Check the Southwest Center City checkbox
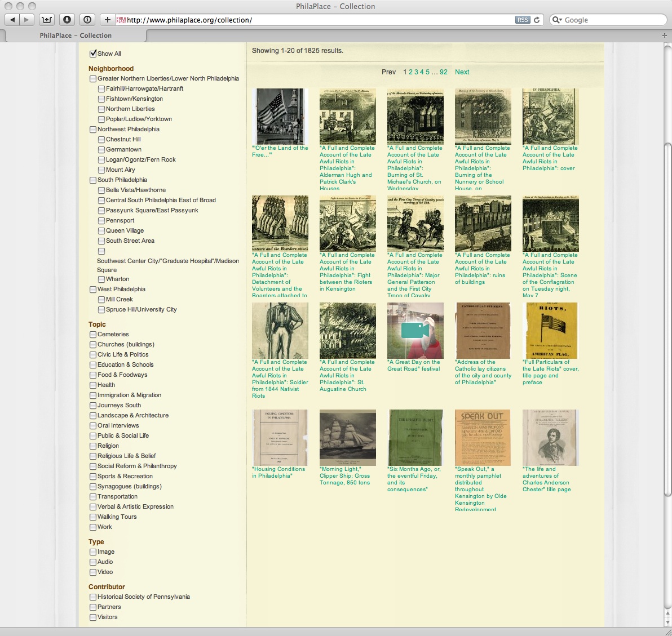The image size is (672, 636). click(101, 251)
